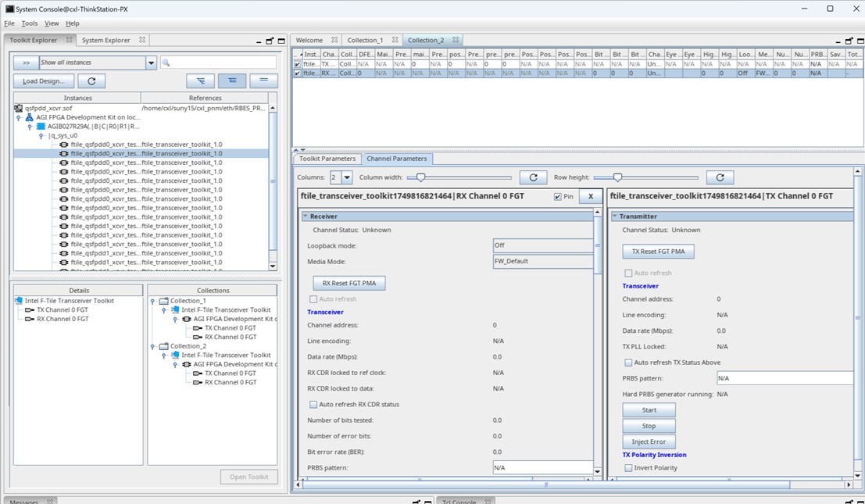Select Collection_1 folder in Collections tree

pos(188,301)
